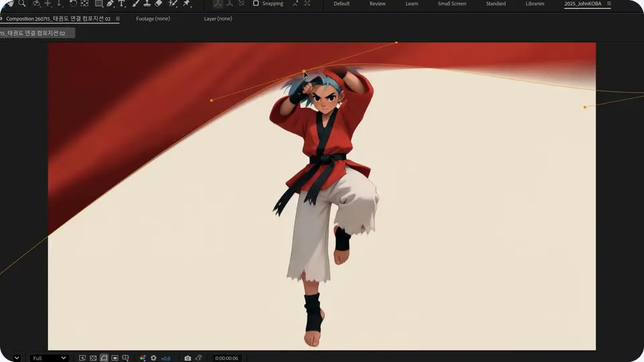
Task: Enable the Snapping checkbox
Action: coord(256,3)
